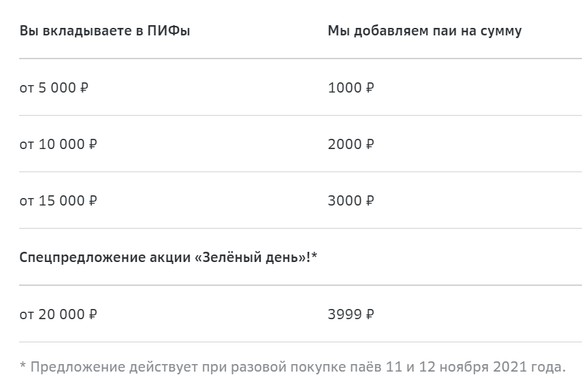Viewport: 582px width, 392px height.
Task: Click the 'Мы добавляем паи на сумму' header
Action: (425, 31)
